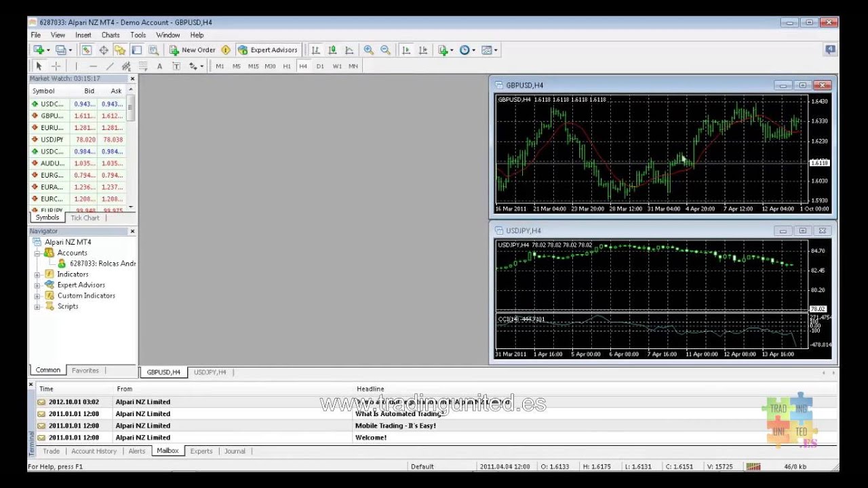Select the MN timeframe button
This screenshot has width=868, height=488.
[353, 66]
